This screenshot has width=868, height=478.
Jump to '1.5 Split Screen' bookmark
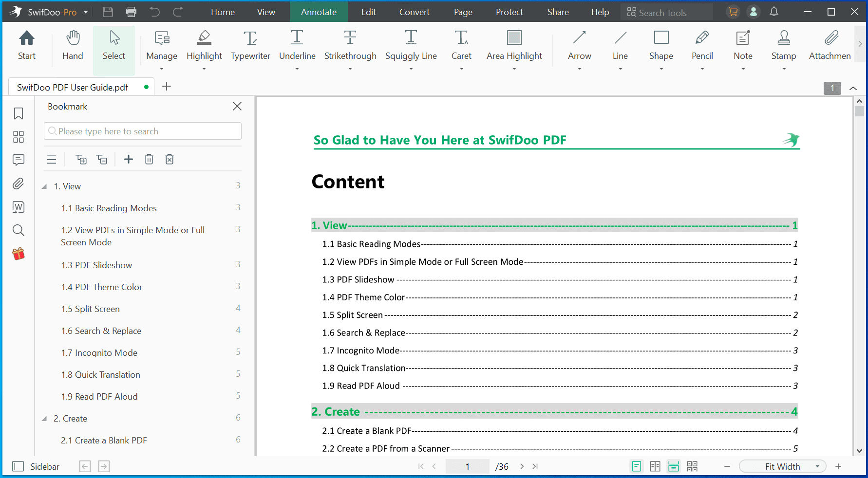(x=91, y=309)
